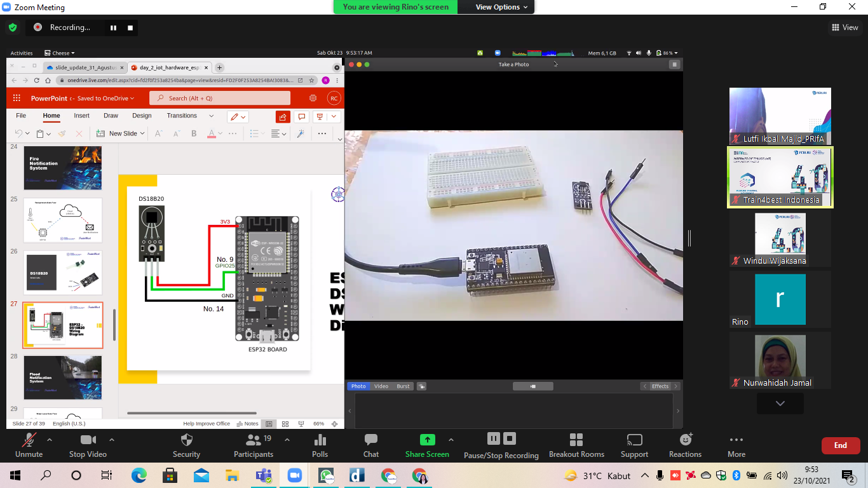Click the Share Screen button
Screen dimensions: 868x488
[x=427, y=445]
